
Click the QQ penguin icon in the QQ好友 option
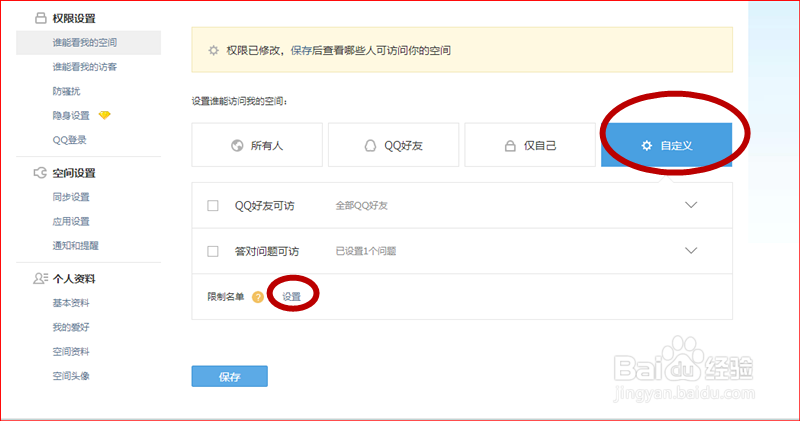click(370, 146)
